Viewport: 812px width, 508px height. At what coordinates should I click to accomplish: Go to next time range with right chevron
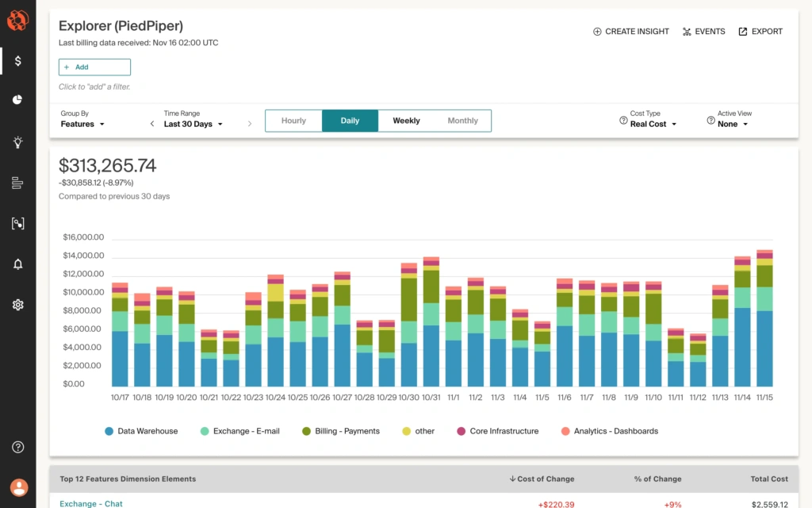(250, 124)
